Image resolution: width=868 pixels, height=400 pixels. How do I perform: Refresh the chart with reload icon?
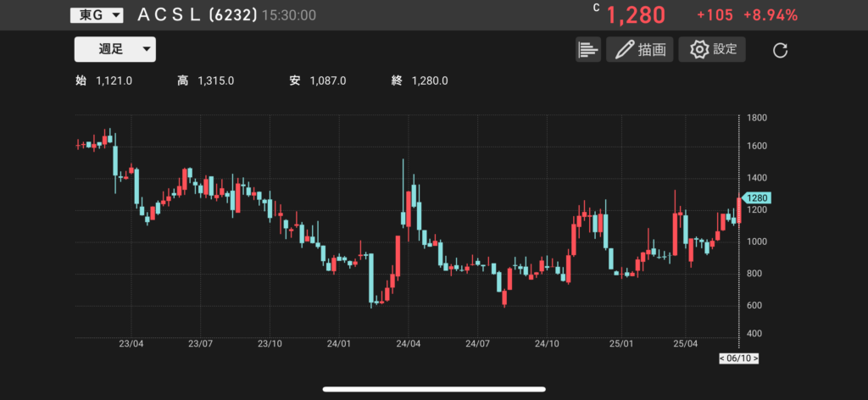coord(780,50)
